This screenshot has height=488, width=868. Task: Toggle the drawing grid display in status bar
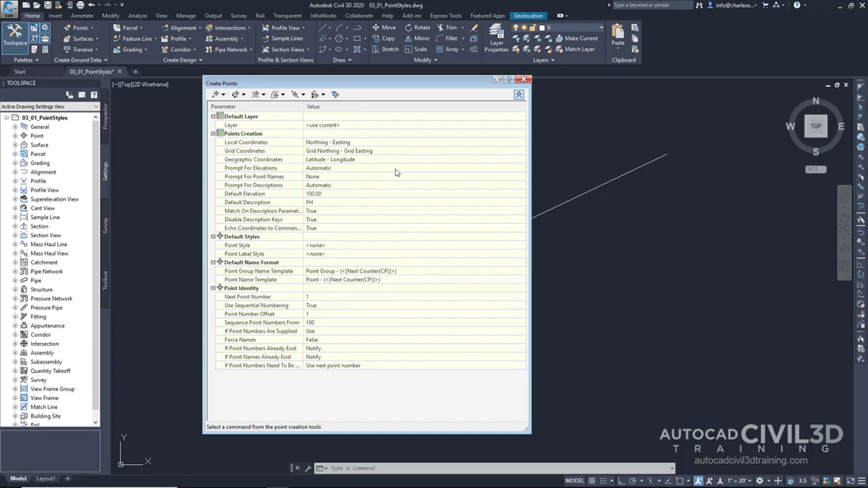[x=592, y=481]
